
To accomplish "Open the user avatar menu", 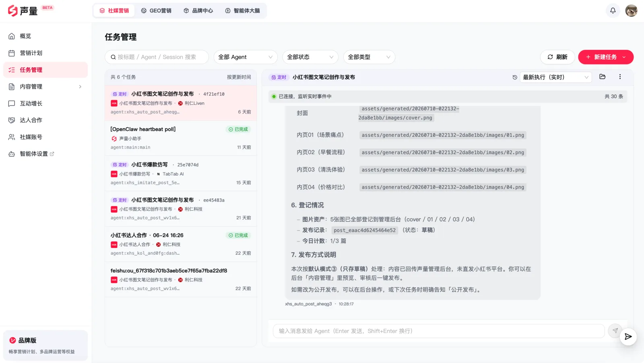I will pos(631,10).
